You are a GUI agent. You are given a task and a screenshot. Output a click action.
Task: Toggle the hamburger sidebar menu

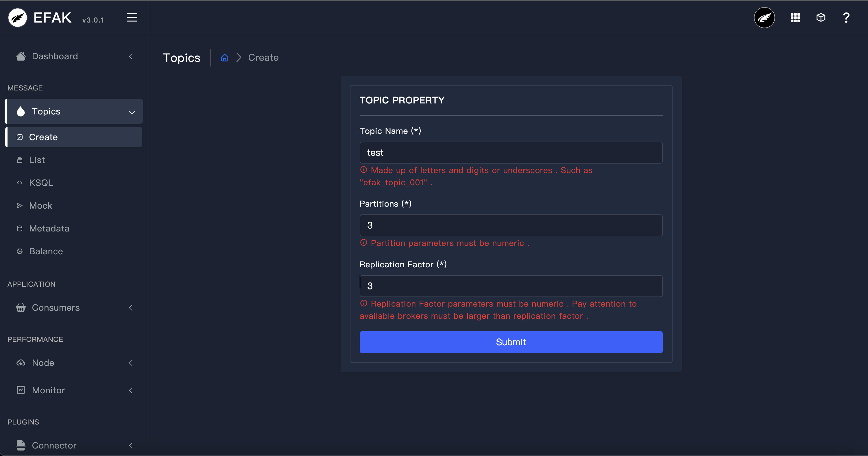pos(132,18)
